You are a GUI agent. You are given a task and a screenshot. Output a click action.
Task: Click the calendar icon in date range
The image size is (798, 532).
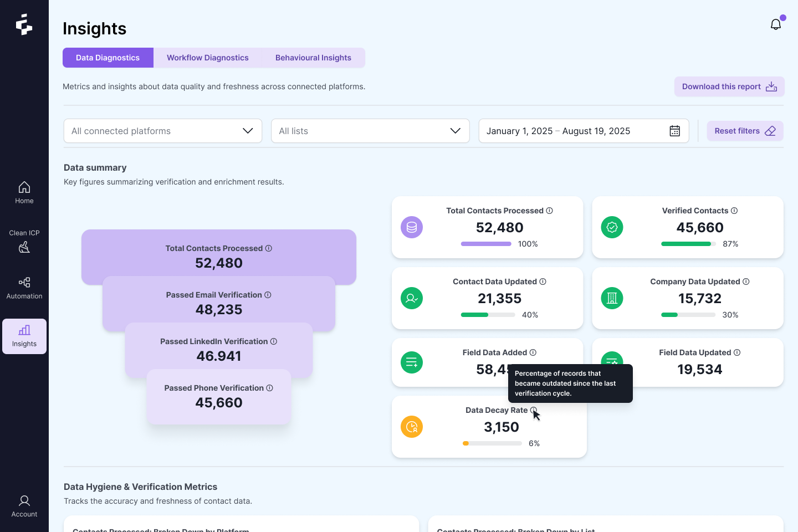(x=674, y=131)
